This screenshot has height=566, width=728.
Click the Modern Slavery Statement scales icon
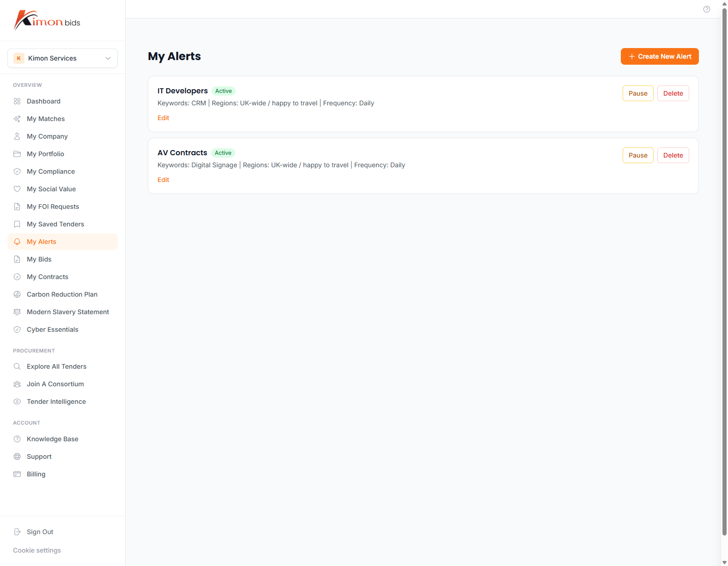(17, 312)
